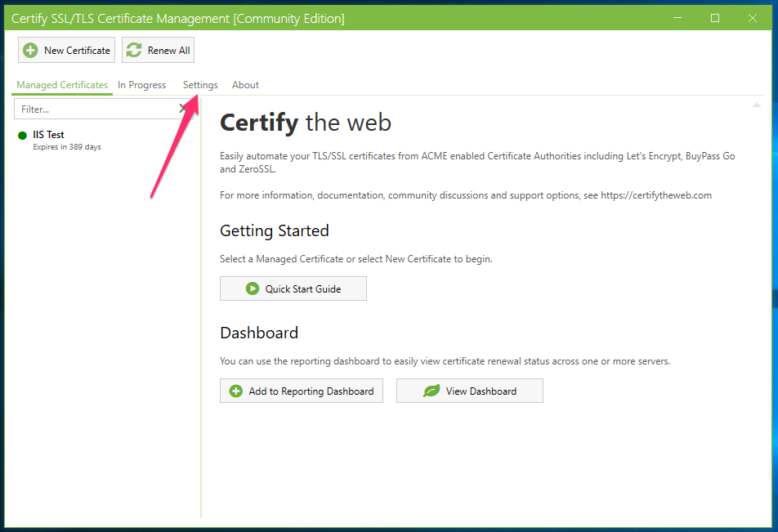Click the 'Certify the web' heading
778x532 pixels.
306,123
